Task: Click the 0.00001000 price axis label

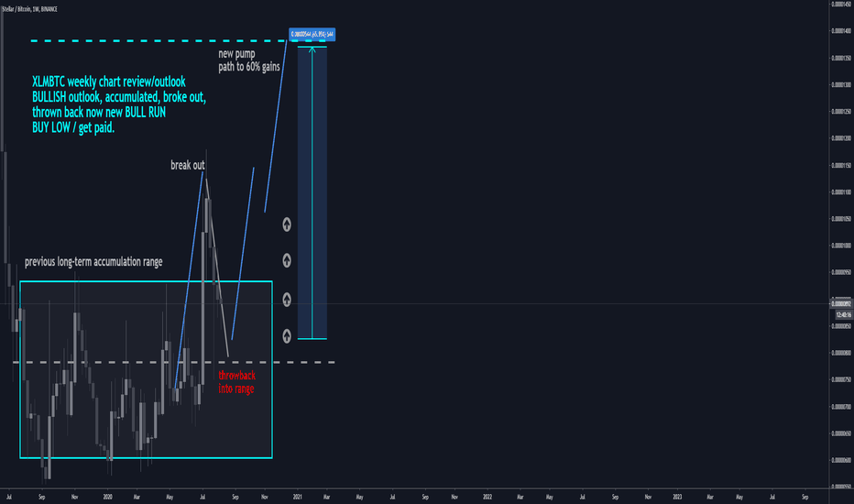Action: [x=841, y=246]
